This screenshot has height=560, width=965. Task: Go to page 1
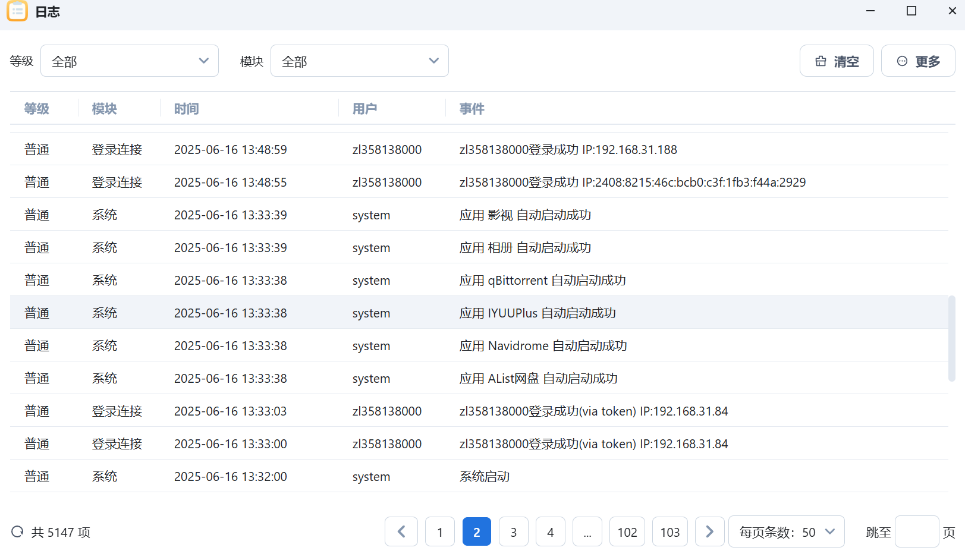[440, 531]
